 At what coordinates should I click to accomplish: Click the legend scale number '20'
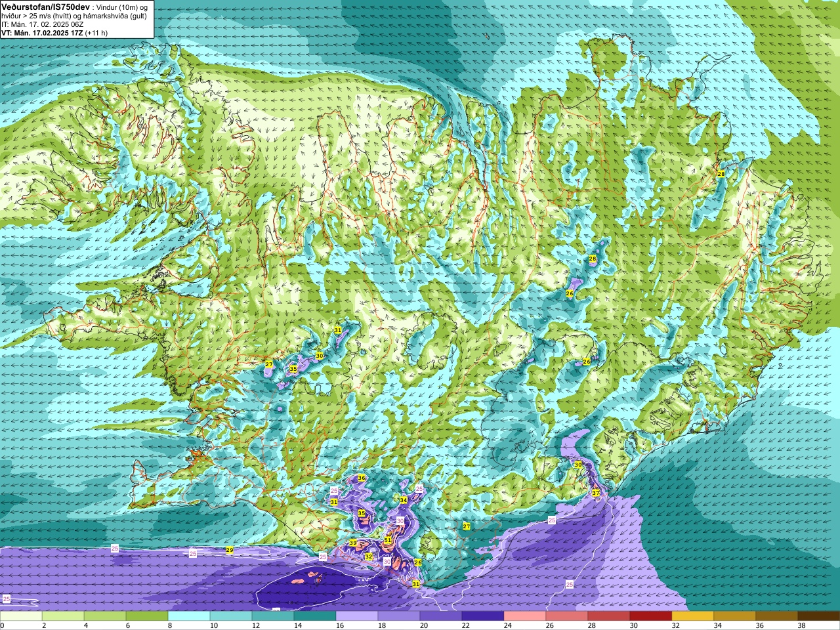click(424, 626)
